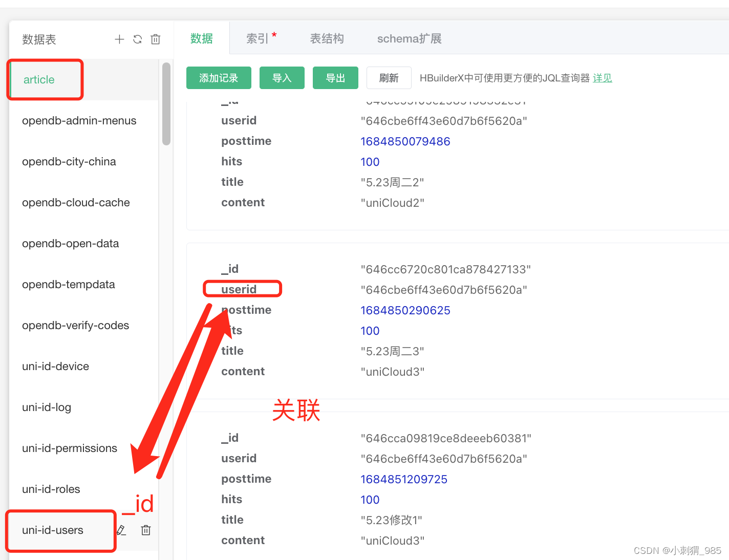This screenshot has width=729, height=560.
Task: Select the article table
Action: pos(84,80)
